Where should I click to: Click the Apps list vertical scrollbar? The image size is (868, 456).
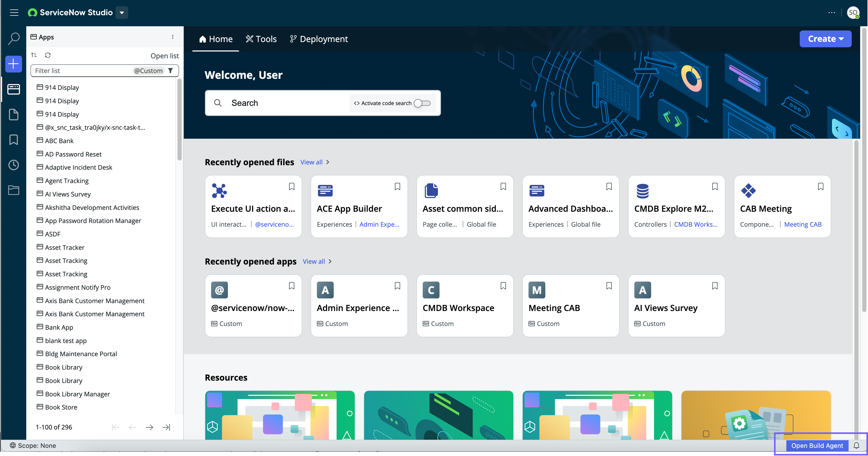(179, 120)
